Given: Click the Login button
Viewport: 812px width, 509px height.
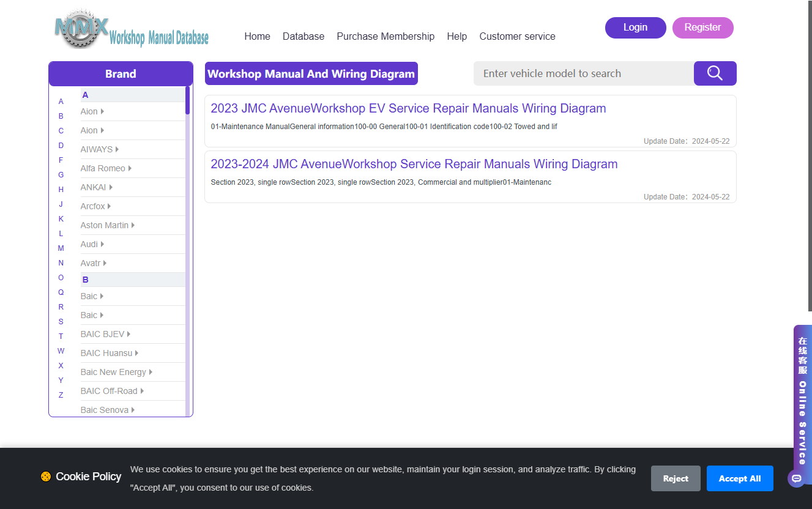Looking at the screenshot, I should pos(635,28).
